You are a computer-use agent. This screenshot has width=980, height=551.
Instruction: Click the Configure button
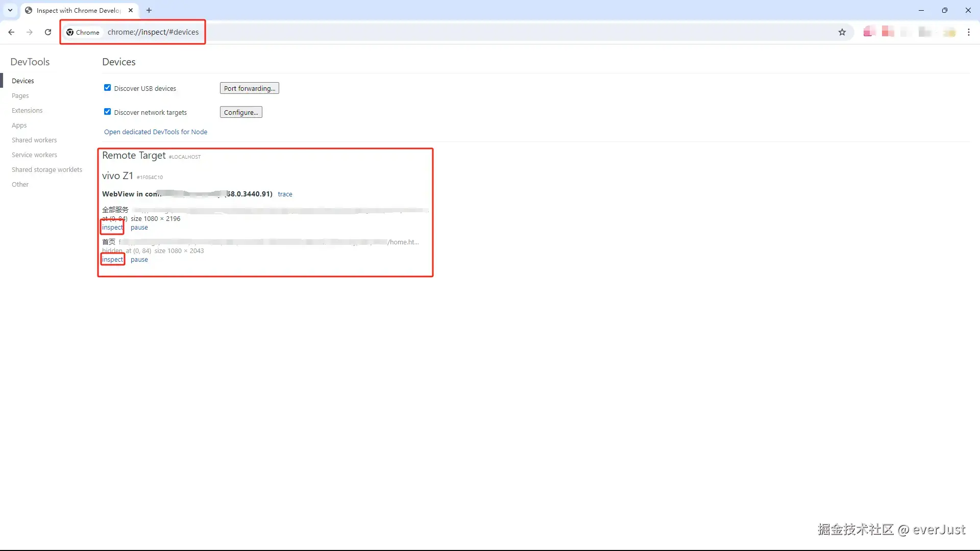[241, 112]
